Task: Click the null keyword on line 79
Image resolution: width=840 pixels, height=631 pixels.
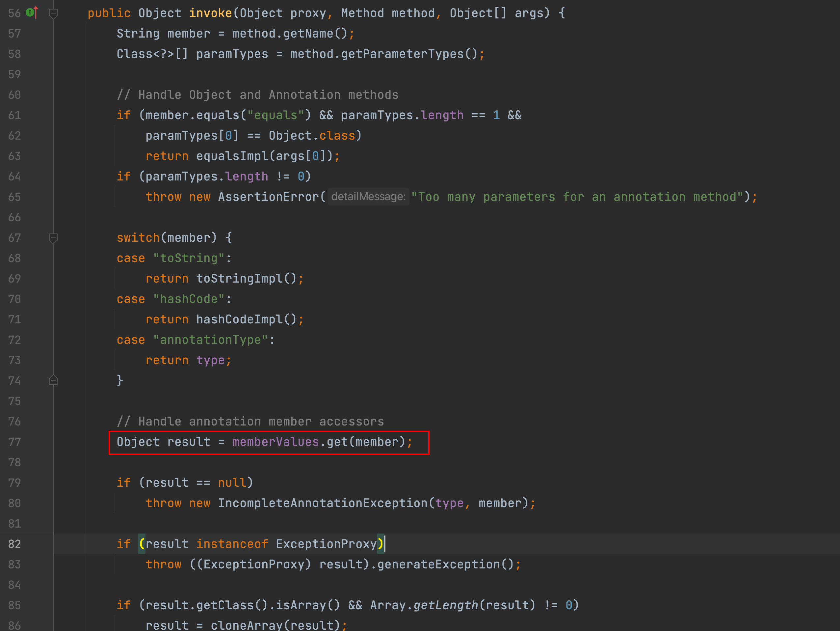Action: (x=232, y=482)
